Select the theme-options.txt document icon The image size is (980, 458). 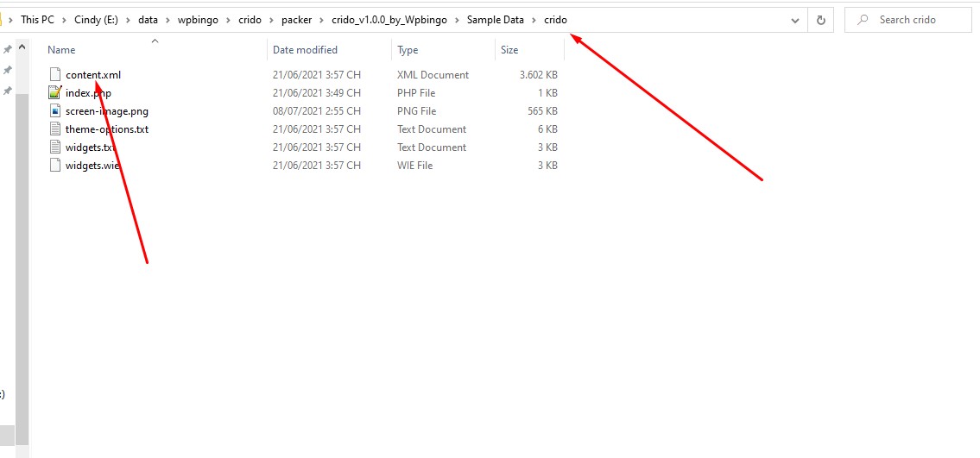[x=55, y=129]
